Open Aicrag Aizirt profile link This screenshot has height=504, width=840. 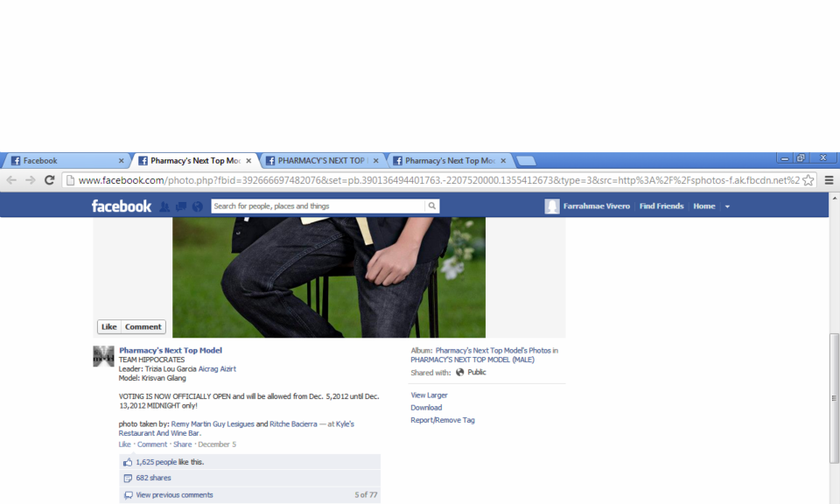pos(217,369)
